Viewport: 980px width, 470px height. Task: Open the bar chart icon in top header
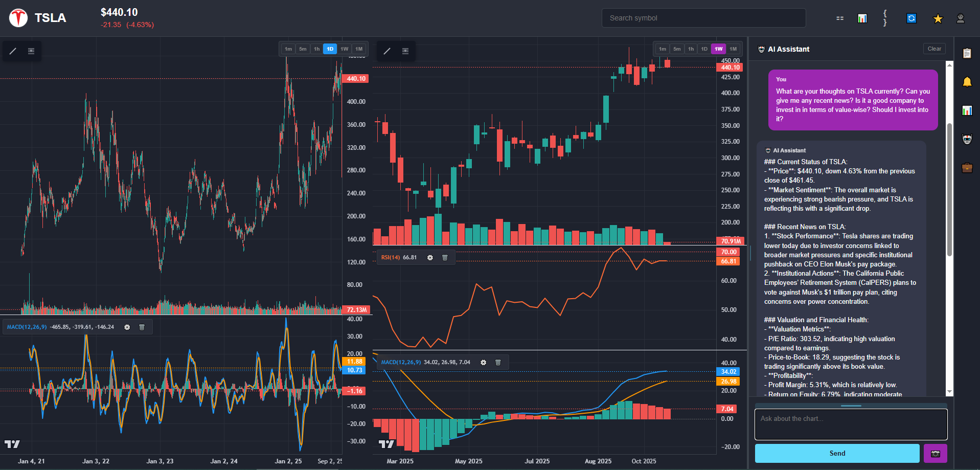pos(862,18)
